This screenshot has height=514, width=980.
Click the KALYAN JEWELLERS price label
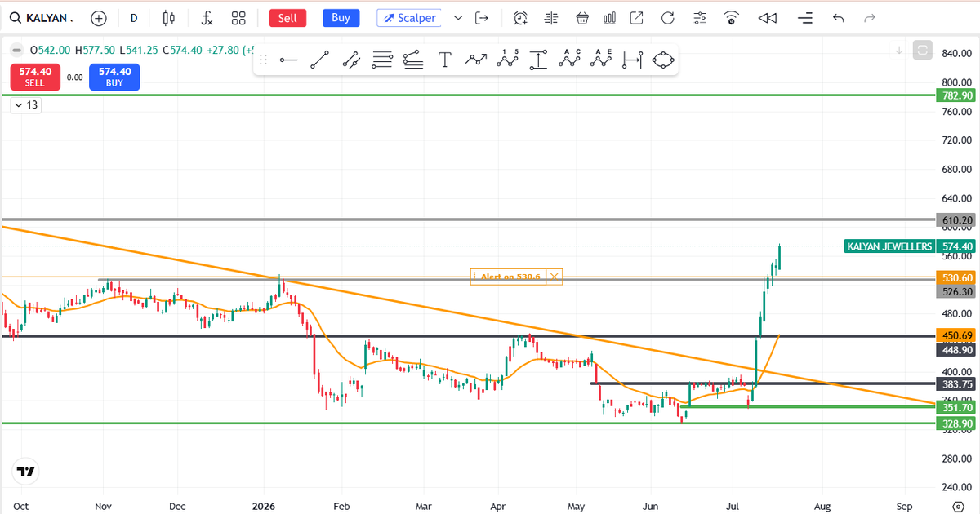pos(890,246)
